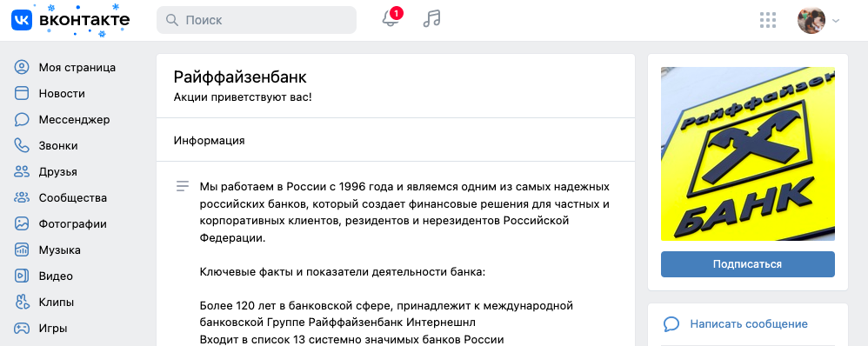Click the Подписаться button
868x346 pixels.
click(x=747, y=264)
